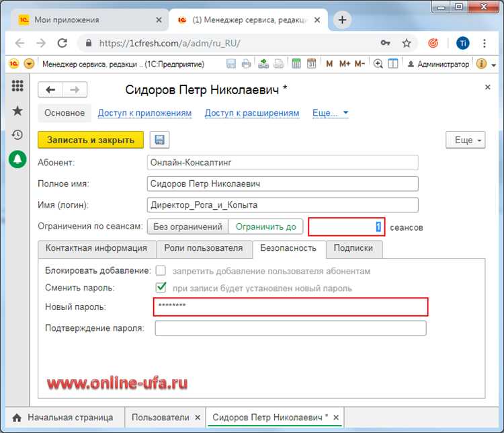The width and height of the screenshot is (504, 433).
Task: Open the browser three-dot menu
Action: 484,43
